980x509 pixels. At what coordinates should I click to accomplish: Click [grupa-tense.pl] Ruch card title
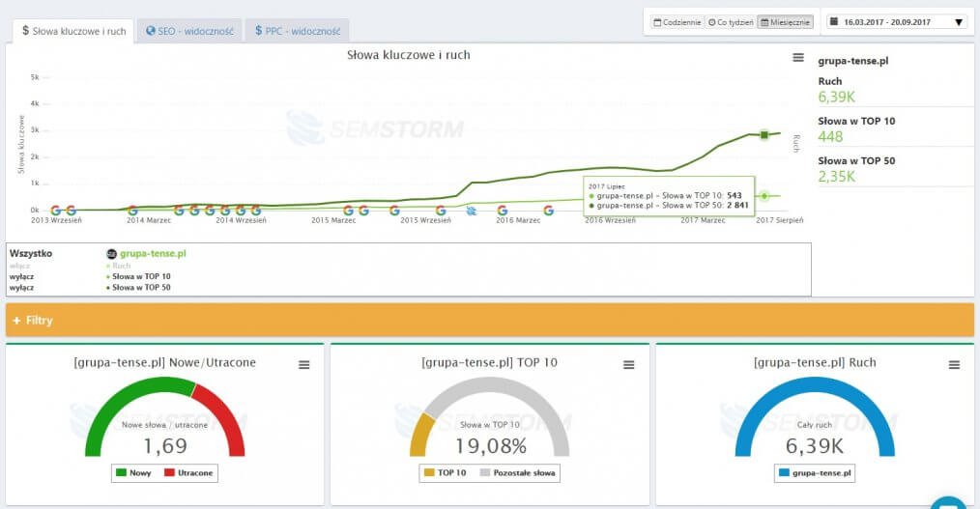pyautogui.click(x=815, y=362)
